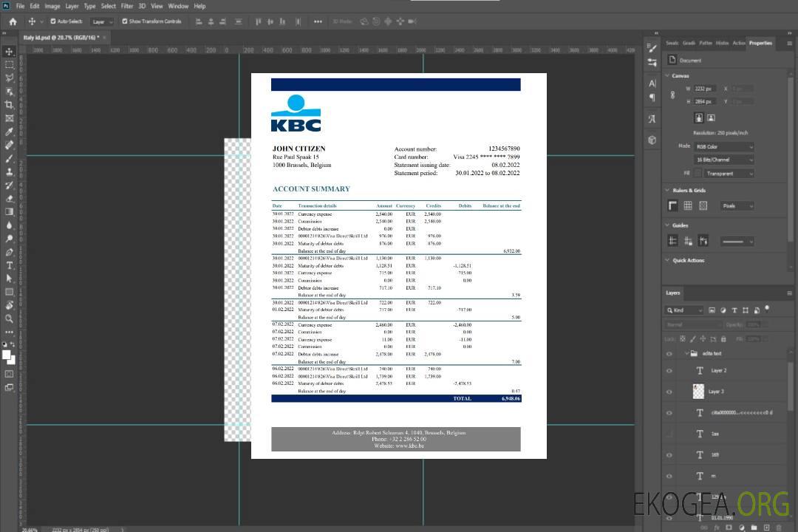The width and height of the screenshot is (798, 532).
Task: Select the Zoom magnifier tool
Action: (9, 318)
